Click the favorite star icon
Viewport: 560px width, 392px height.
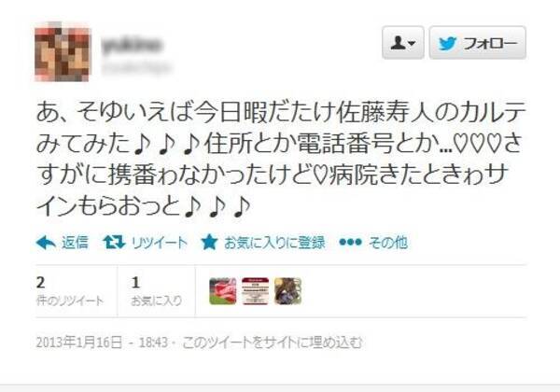click(209, 243)
